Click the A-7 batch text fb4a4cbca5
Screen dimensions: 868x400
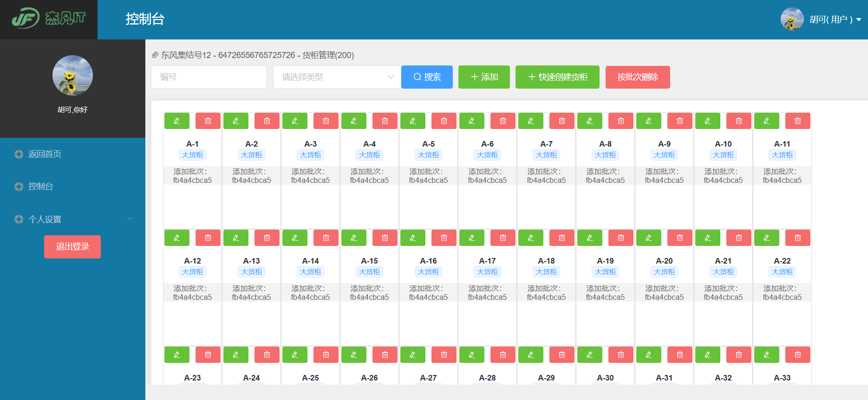click(x=546, y=181)
